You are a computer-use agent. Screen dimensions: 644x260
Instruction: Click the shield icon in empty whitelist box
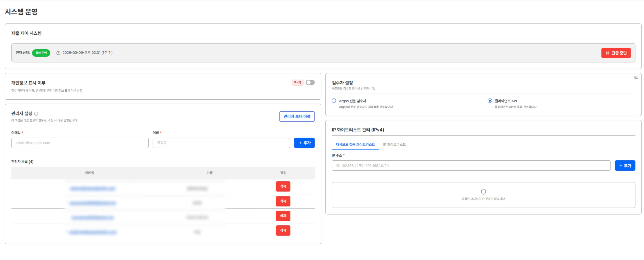pos(484,192)
